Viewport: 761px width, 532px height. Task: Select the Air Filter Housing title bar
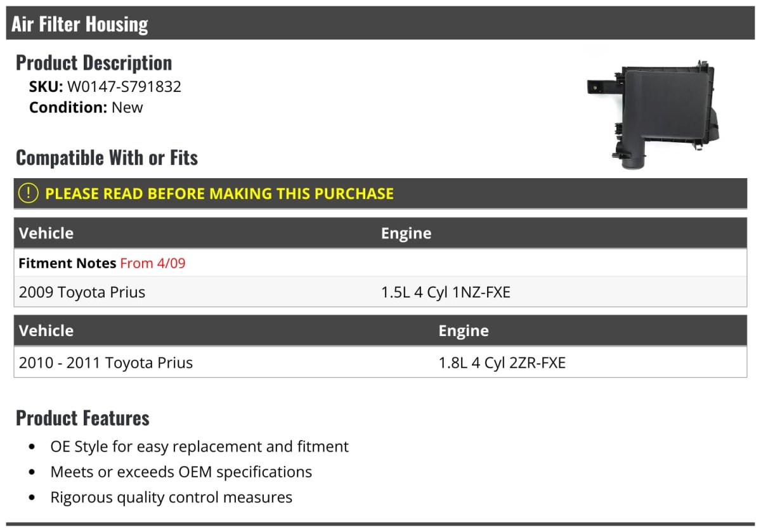tap(80, 24)
